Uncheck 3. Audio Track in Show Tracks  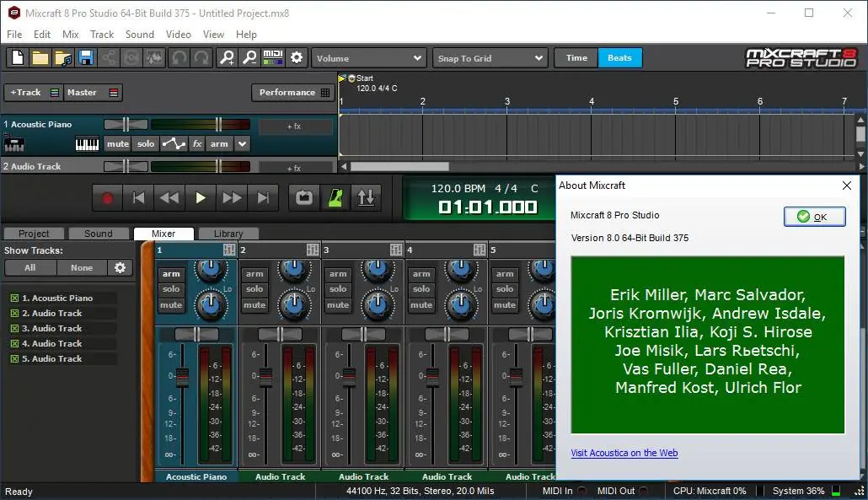(14, 328)
